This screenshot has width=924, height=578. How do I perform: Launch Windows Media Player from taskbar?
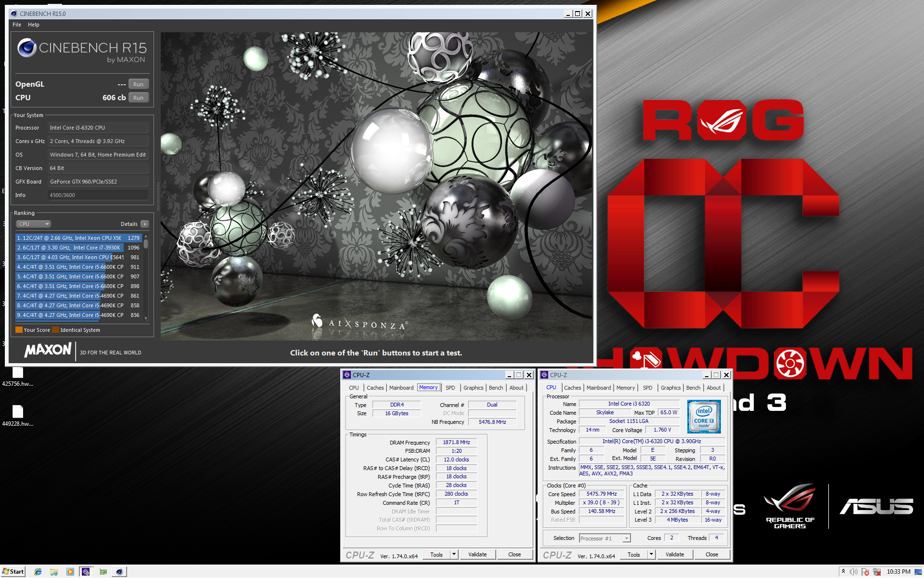(70, 572)
